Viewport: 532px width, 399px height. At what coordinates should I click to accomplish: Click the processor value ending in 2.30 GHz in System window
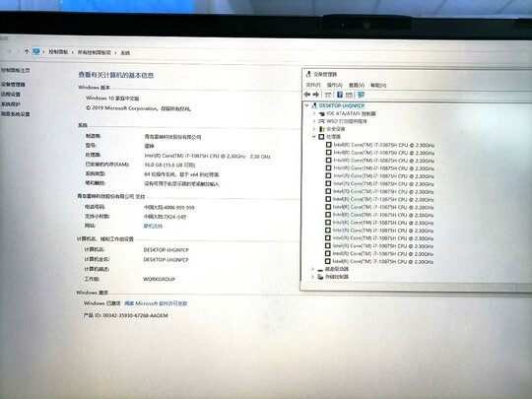point(207,156)
